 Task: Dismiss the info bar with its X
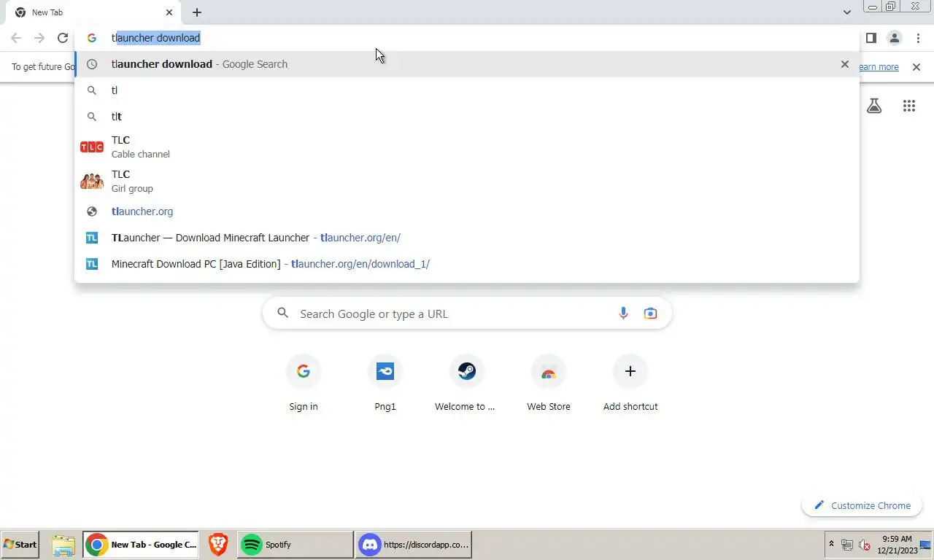[916, 67]
